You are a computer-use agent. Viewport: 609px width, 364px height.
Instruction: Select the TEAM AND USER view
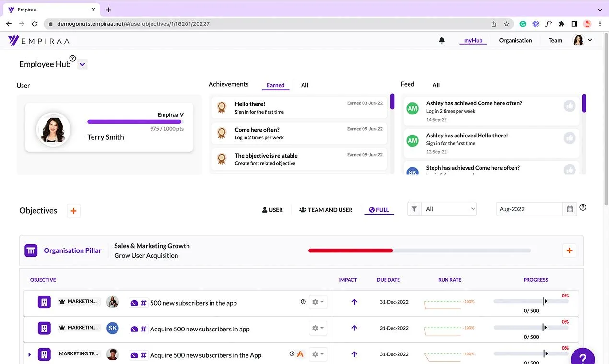point(326,210)
